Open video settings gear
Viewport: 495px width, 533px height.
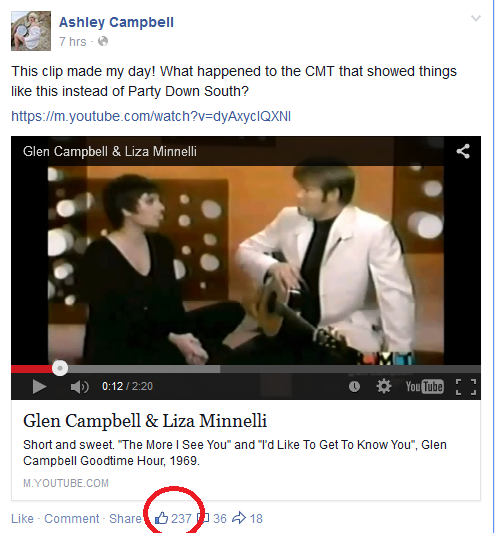tap(384, 386)
